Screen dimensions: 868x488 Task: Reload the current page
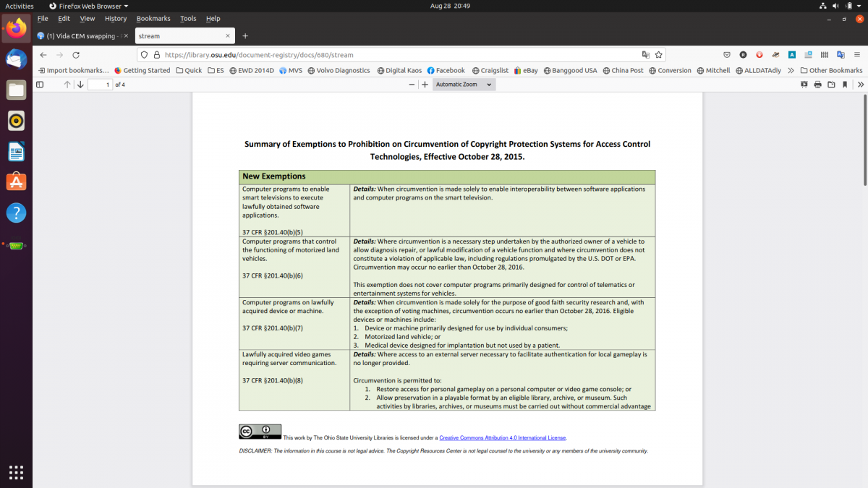76,54
